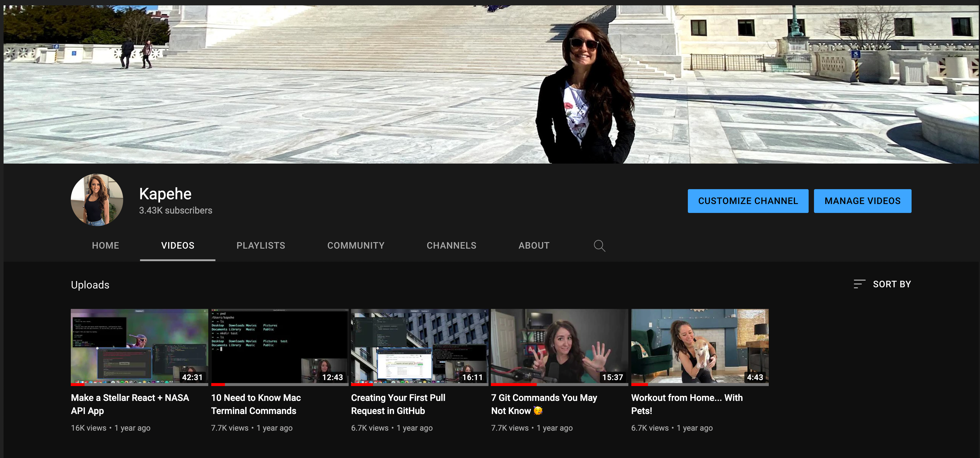Click the 12:43 duration badge
Viewport: 980px width, 458px height.
pos(333,377)
